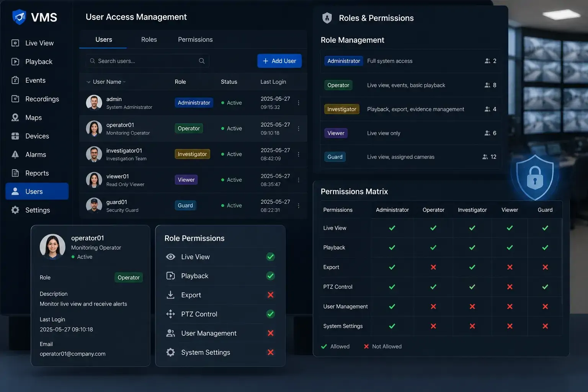
Task: Click the Operator badge in operator01 detail card
Action: click(129, 278)
